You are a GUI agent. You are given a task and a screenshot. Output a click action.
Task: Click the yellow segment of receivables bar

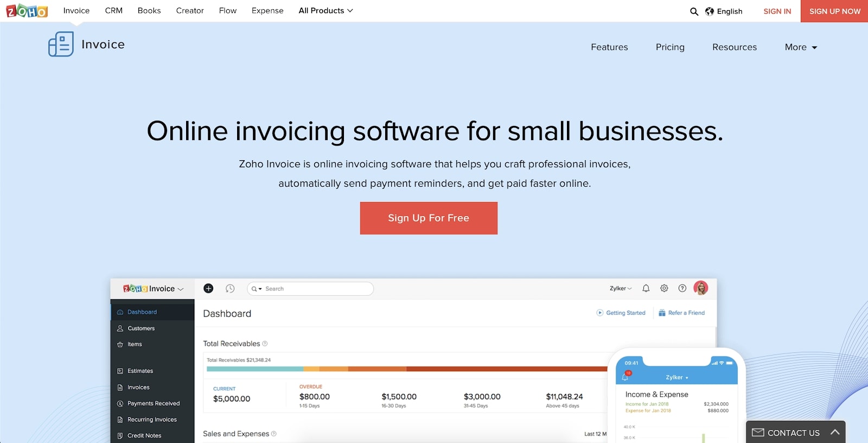(x=311, y=369)
